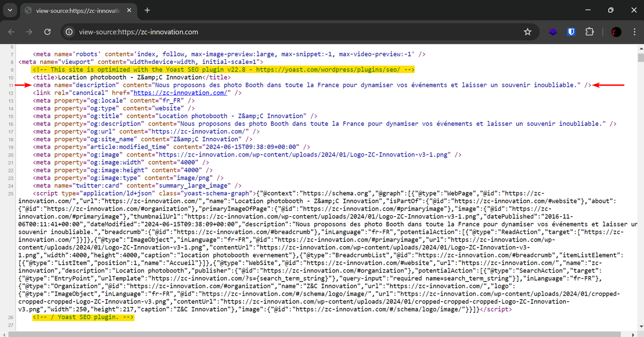Click line number 11 in gutter

point(11,86)
